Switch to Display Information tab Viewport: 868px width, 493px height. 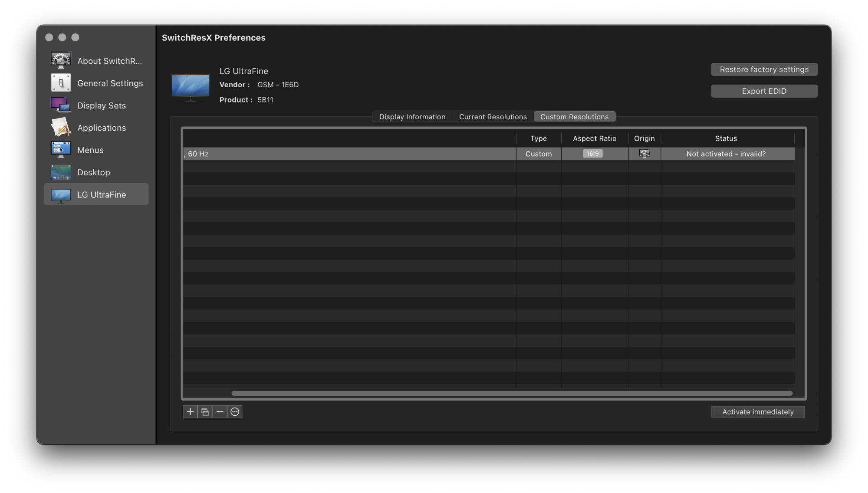click(412, 116)
